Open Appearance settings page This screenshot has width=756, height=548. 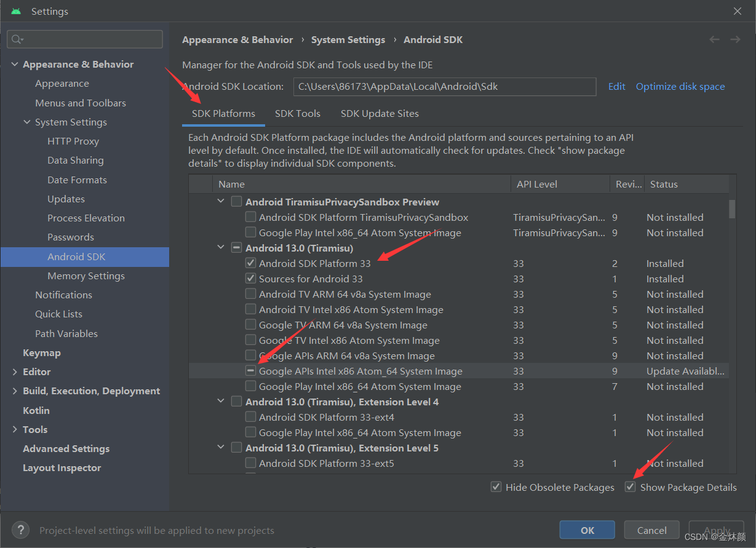[62, 84]
